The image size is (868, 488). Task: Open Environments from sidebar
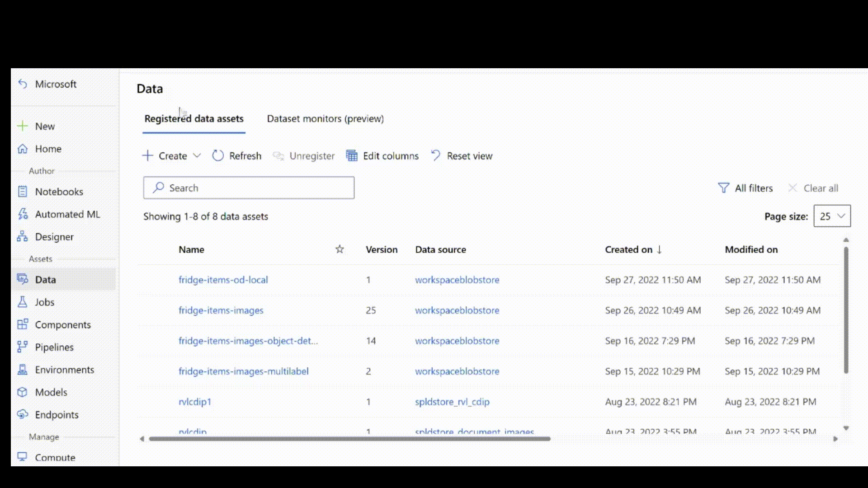[x=64, y=370]
